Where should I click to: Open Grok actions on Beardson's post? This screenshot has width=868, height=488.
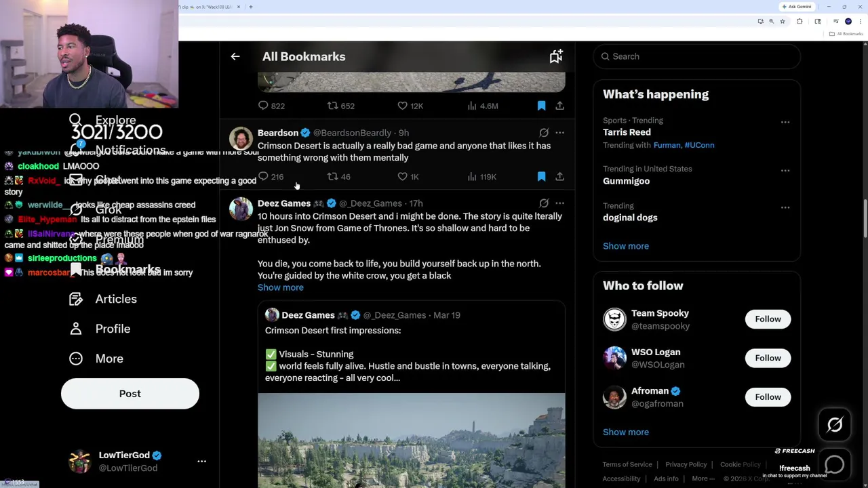544,133
